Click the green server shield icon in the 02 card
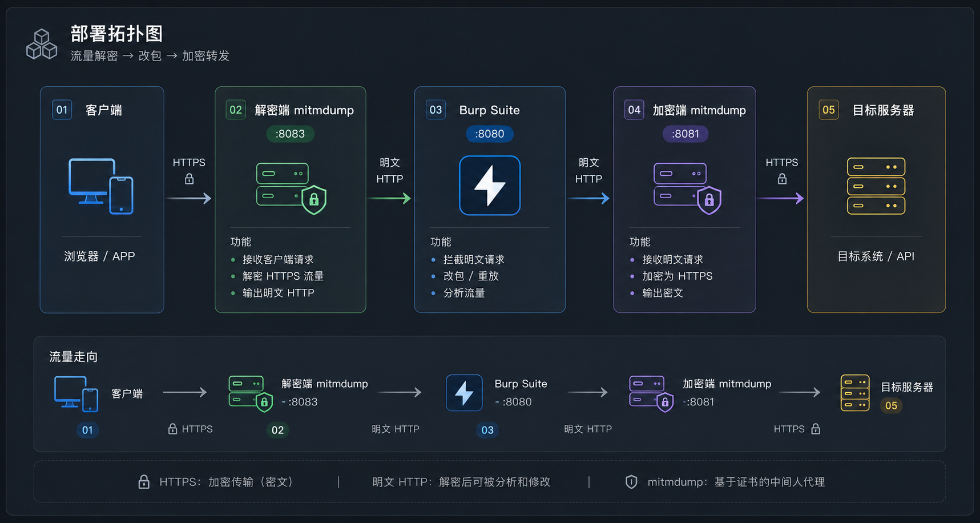The height and width of the screenshot is (523, 980). 291,188
